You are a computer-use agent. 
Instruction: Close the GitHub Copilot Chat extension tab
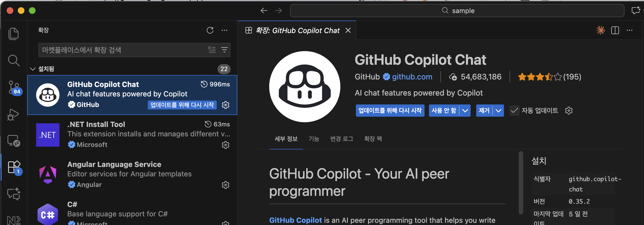pos(348,30)
